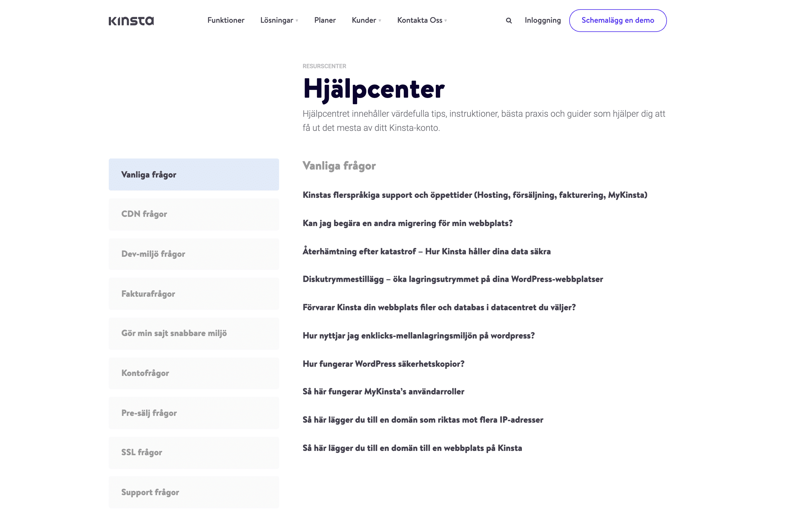Open article about begära en andra migrering
The width and height of the screenshot is (804, 532).
point(407,223)
